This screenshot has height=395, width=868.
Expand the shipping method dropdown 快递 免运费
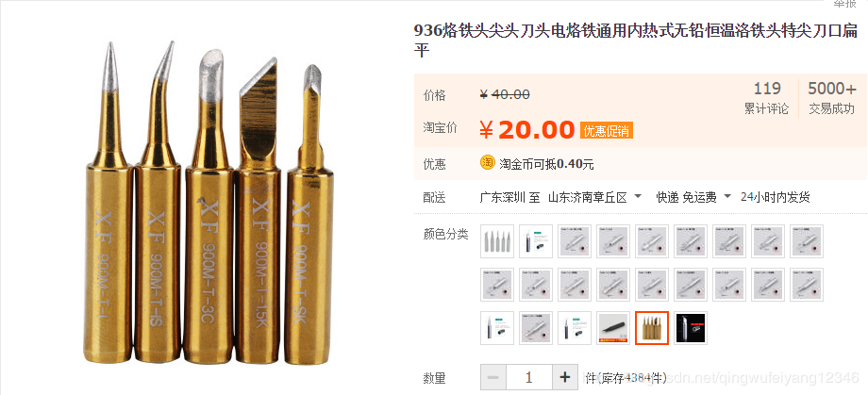tap(694, 197)
